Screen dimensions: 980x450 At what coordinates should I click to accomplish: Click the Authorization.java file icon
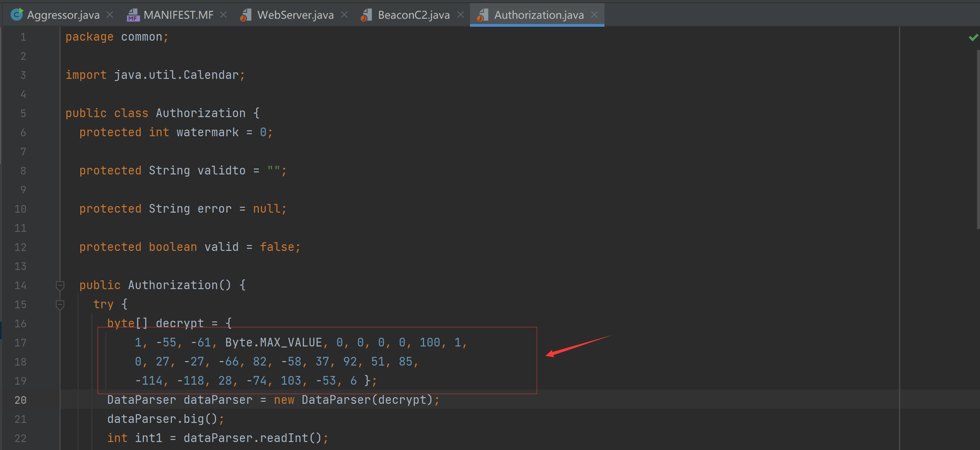483,15
